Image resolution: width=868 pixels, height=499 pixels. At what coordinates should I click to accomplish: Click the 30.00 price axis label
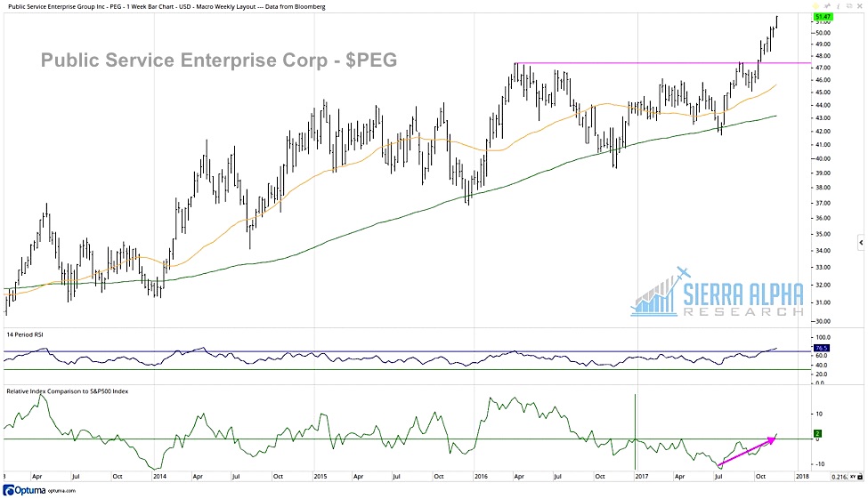click(x=823, y=321)
